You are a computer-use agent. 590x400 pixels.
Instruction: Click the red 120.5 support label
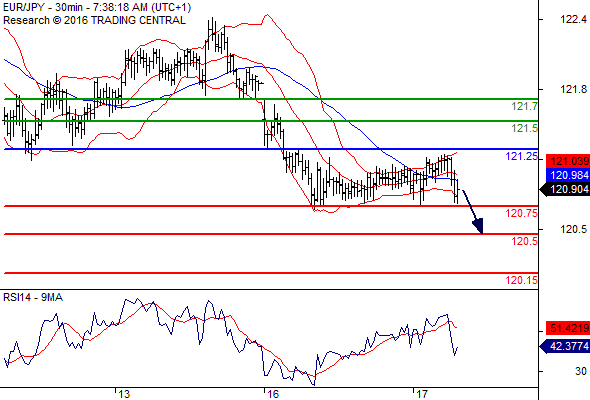pos(525,241)
